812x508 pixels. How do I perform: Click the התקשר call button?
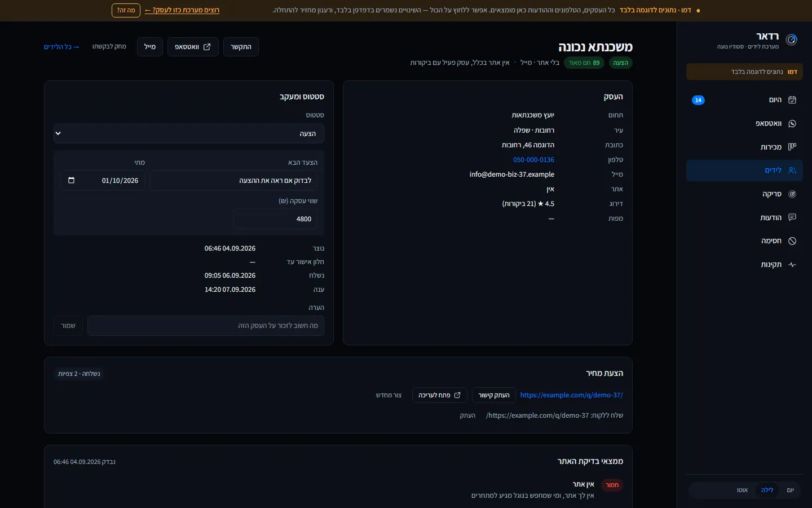pyautogui.click(x=241, y=47)
